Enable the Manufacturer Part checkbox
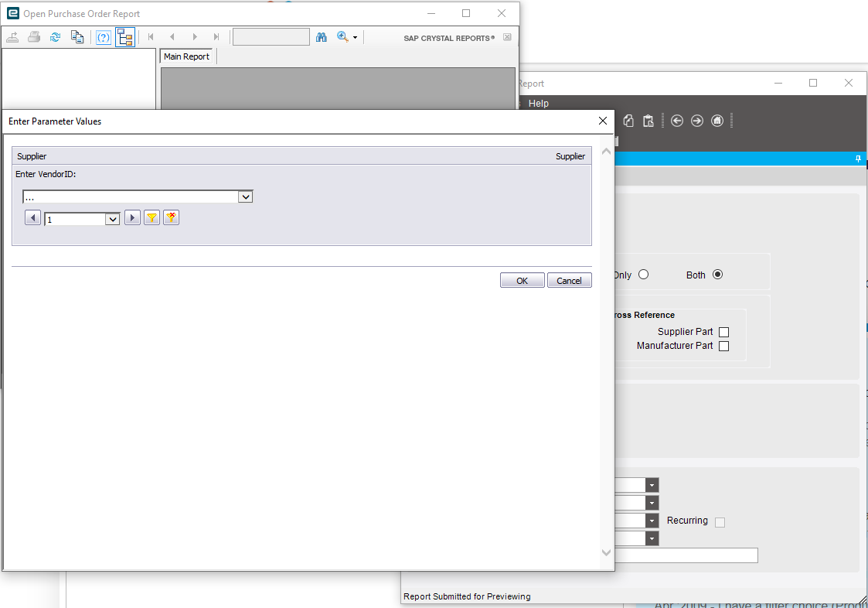The height and width of the screenshot is (608, 868). pos(723,346)
